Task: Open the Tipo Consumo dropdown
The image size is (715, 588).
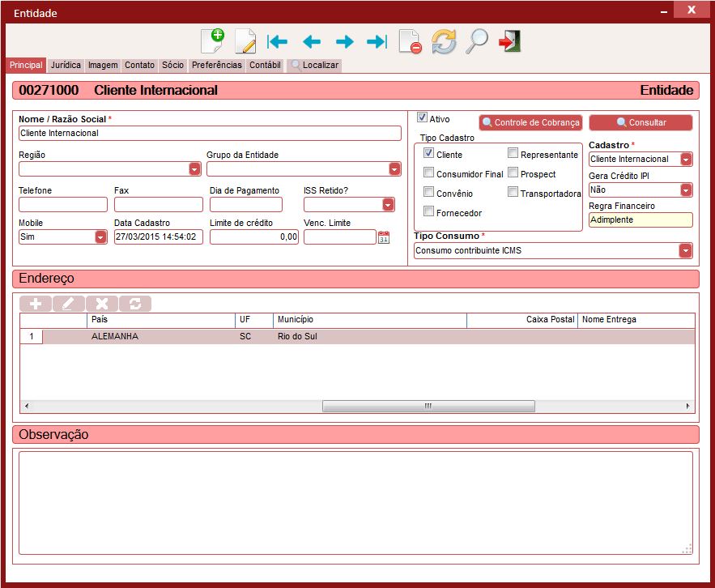Action: tap(685, 250)
